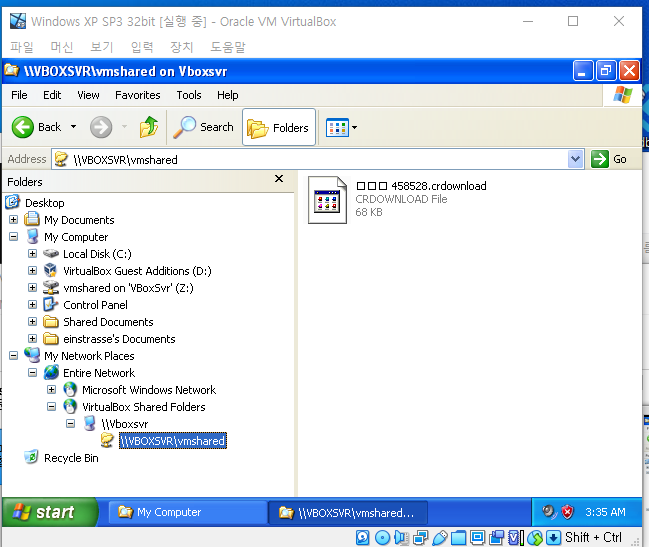Viewport: 649px width, 547px height.
Task: Open VirtualBox 장치 menu
Action: tap(182, 47)
